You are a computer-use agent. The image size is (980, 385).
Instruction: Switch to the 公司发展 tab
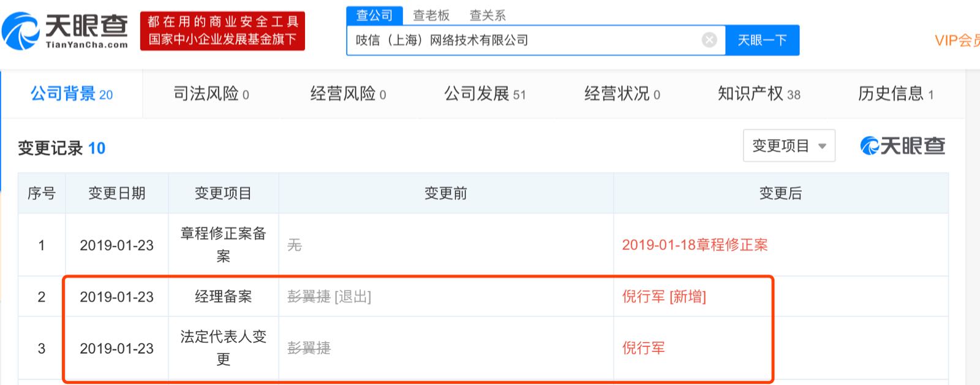point(484,94)
